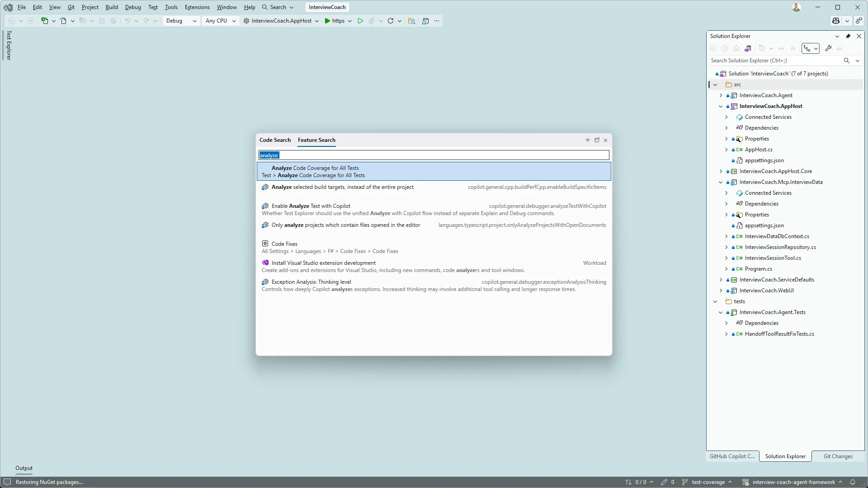This screenshot has width=868, height=488.
Task: Open Solution Explorer search options dropdown
Action: (858, 61)
